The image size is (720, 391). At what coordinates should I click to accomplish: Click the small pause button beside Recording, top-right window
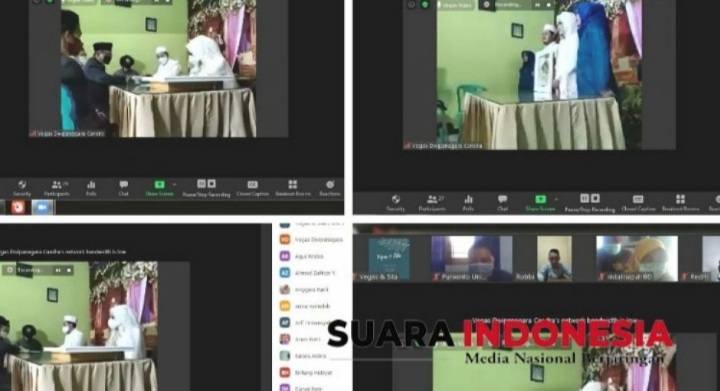pyautogui.click(x=537, y=5)
